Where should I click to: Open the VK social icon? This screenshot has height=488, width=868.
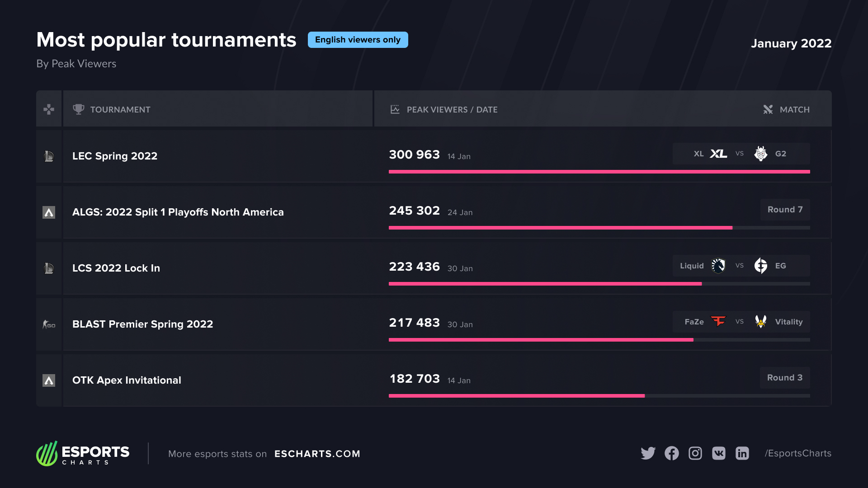coord(719,453)
